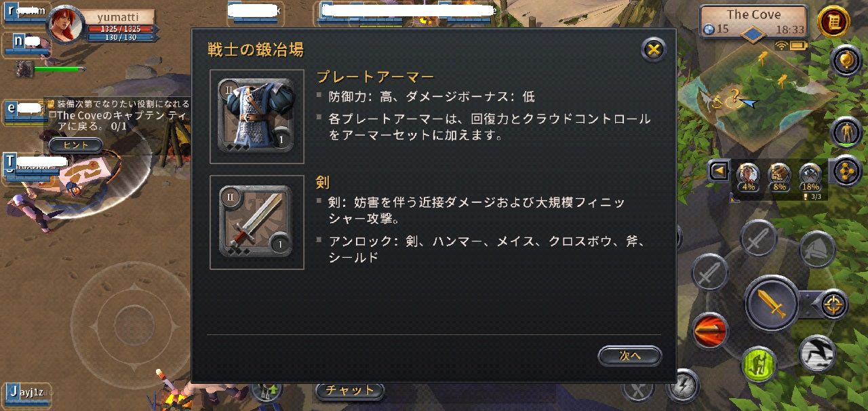This screenshot has width=868, height=411.
Task: Click the yumatti character portrait
Action: pos(66,25)
